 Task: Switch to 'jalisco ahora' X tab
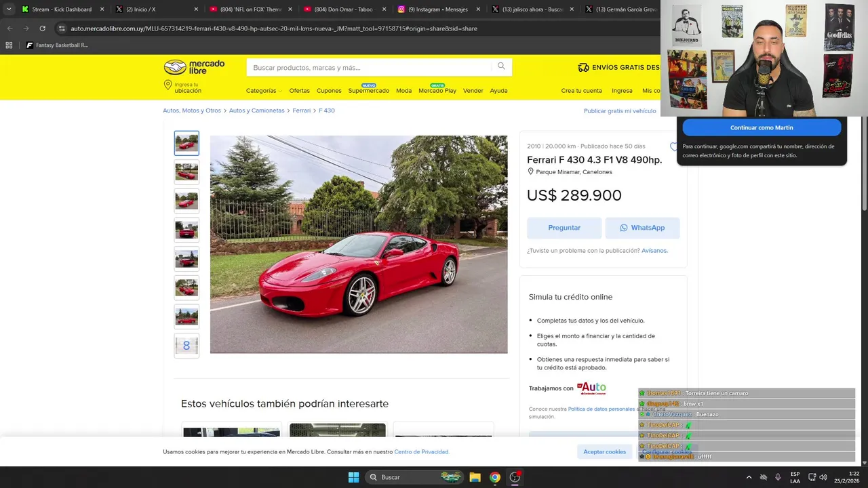click(531, 9)
